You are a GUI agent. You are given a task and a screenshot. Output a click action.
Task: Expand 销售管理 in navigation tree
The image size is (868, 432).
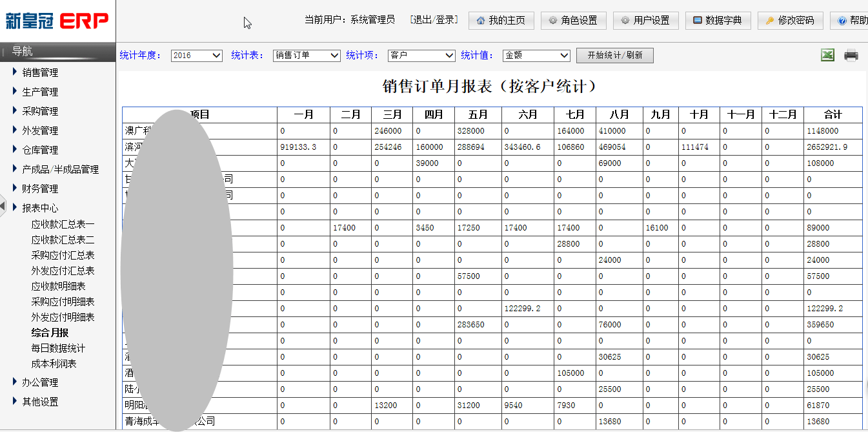tap(40, 72)
